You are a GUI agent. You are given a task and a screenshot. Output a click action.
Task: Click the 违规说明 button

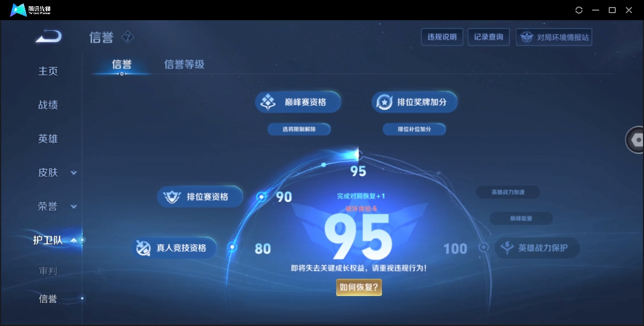[x=442, y=37]
